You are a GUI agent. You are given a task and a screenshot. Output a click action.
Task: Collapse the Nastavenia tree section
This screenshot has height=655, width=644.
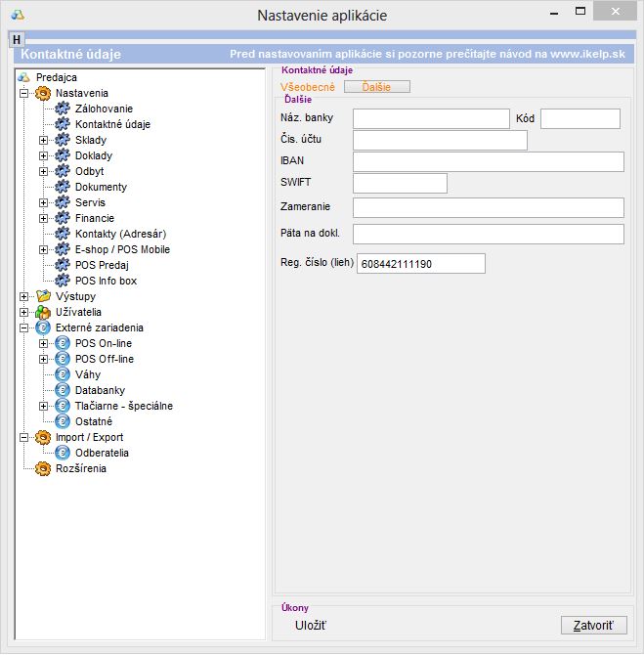[x=23, y=93]
